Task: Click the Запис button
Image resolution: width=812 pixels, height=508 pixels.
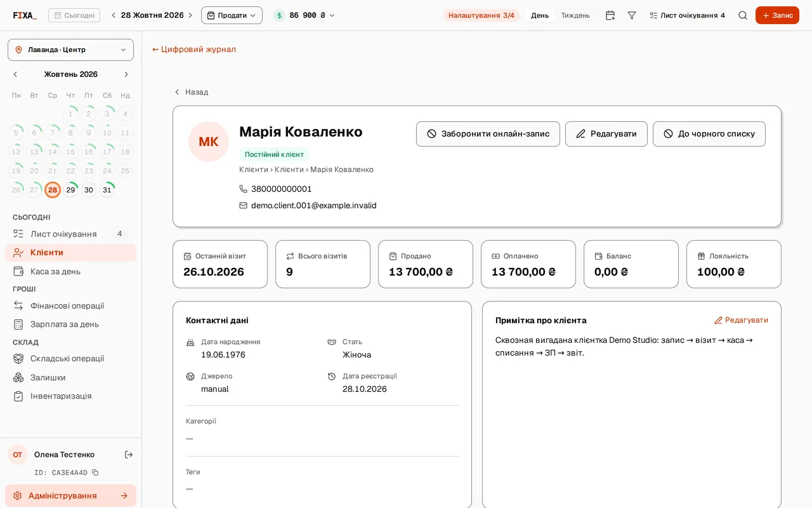Action: [x=777, y=15]
